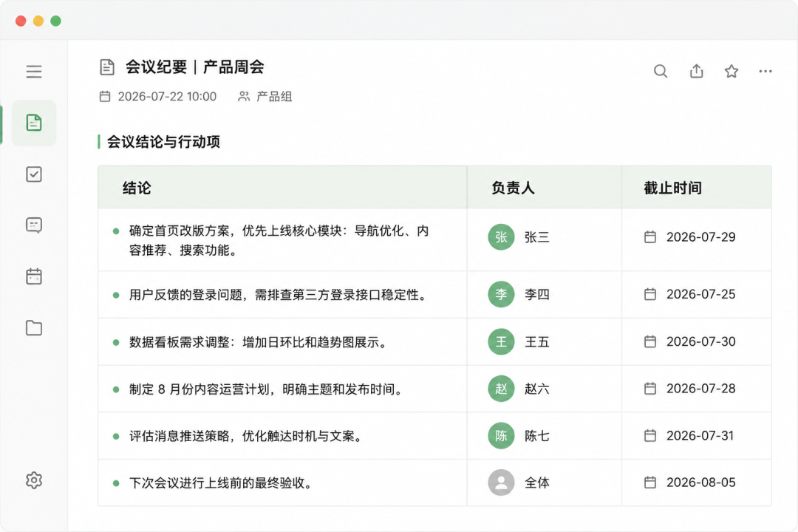Click owner name 陈七
Screen dimensions: 798x532
[x=537, y=436]
